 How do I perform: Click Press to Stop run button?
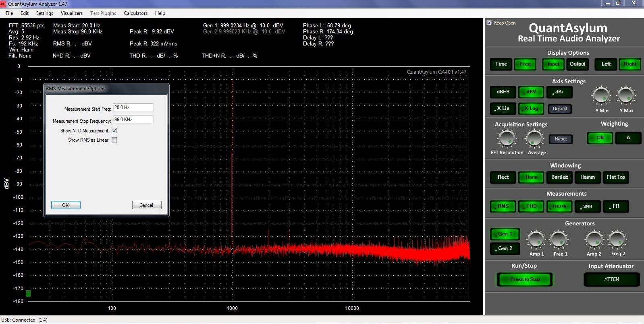(525, 279)
